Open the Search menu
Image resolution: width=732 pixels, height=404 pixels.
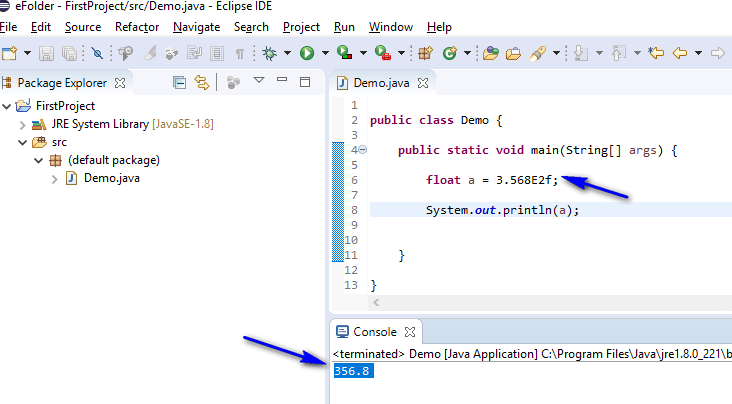point(251,27)
